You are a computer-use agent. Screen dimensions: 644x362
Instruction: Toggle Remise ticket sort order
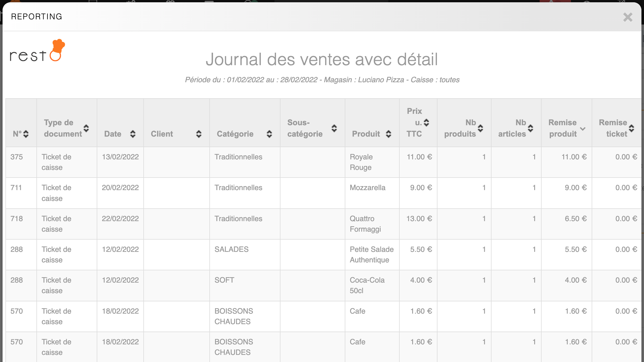pyautogui.click(x=631, y=128)
